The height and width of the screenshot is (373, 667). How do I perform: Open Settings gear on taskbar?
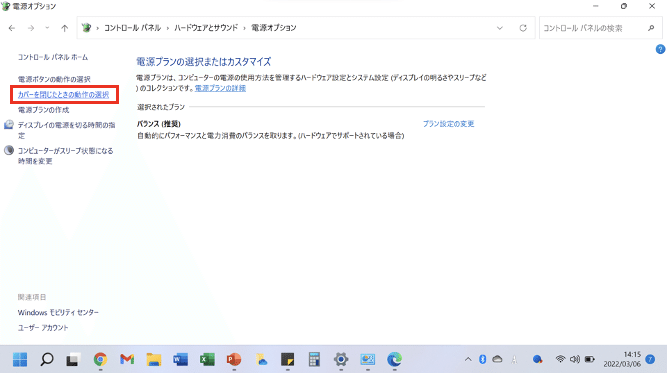click(x=341, y=359)
